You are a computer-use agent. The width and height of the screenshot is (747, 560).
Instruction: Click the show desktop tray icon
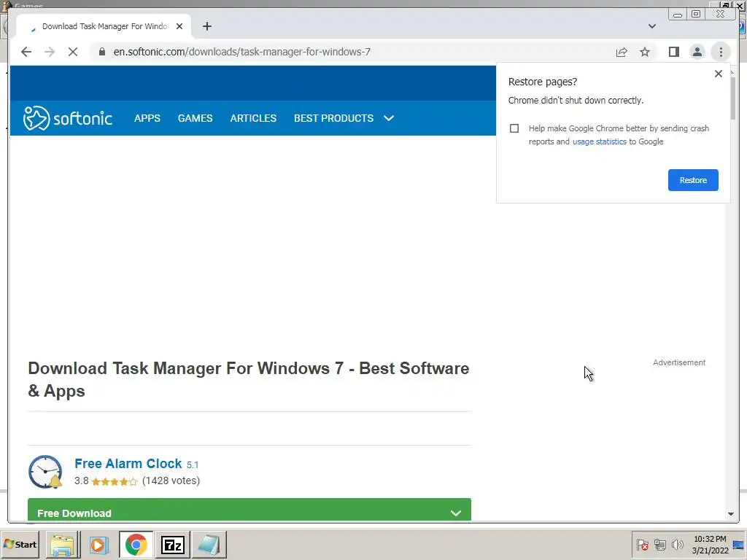click(739, 545)
